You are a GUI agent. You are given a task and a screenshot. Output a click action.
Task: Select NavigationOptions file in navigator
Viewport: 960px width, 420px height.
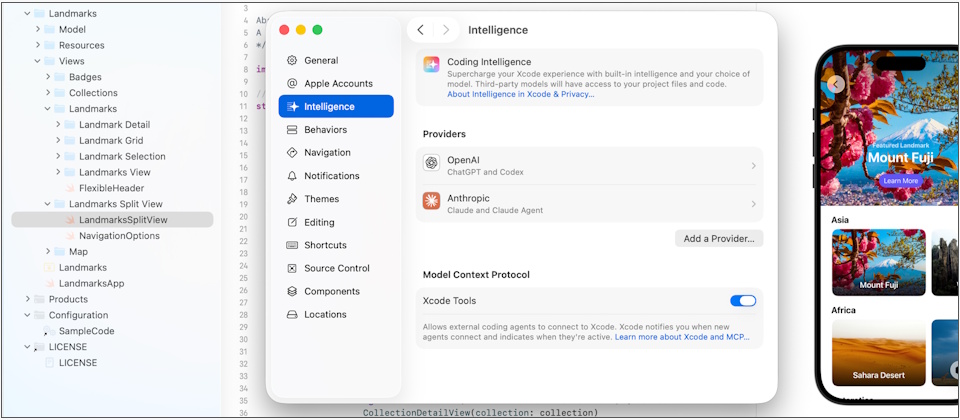click(119, 236)
